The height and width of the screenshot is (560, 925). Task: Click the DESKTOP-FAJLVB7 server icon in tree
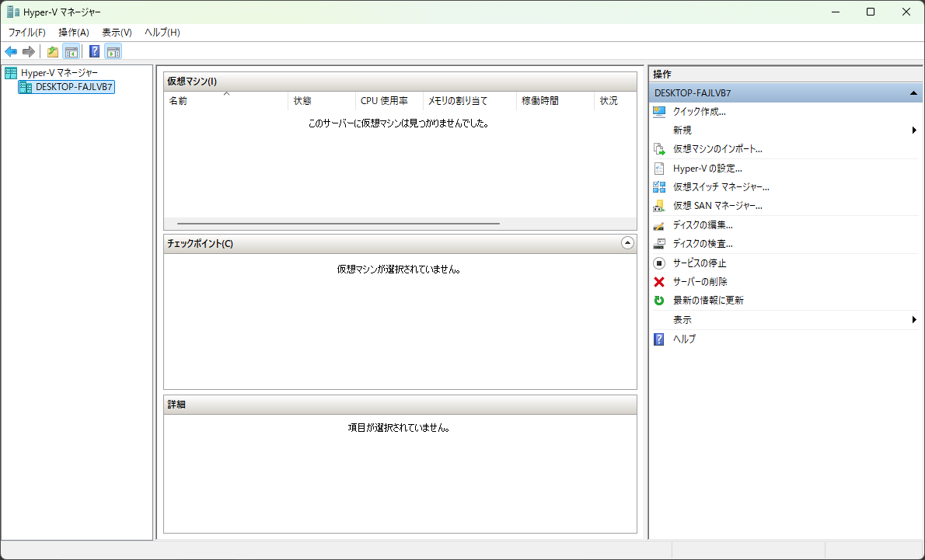(26, 87)
